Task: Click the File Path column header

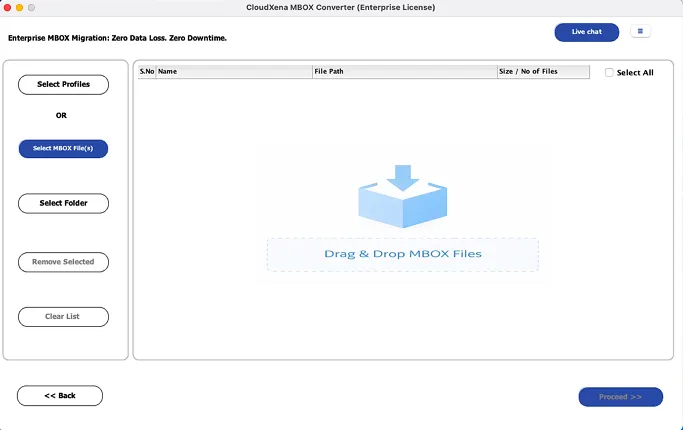Action: tap(405, 71)
